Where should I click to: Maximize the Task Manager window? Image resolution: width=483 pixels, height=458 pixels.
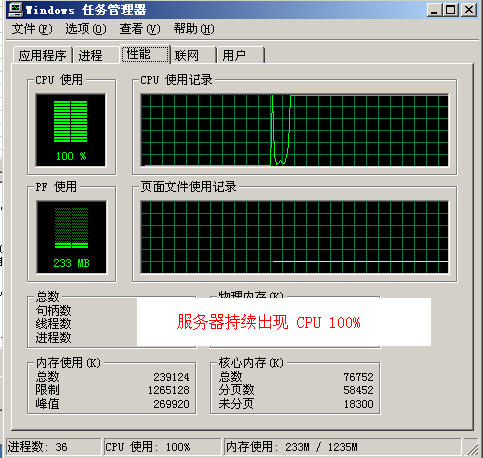[450, 10]
